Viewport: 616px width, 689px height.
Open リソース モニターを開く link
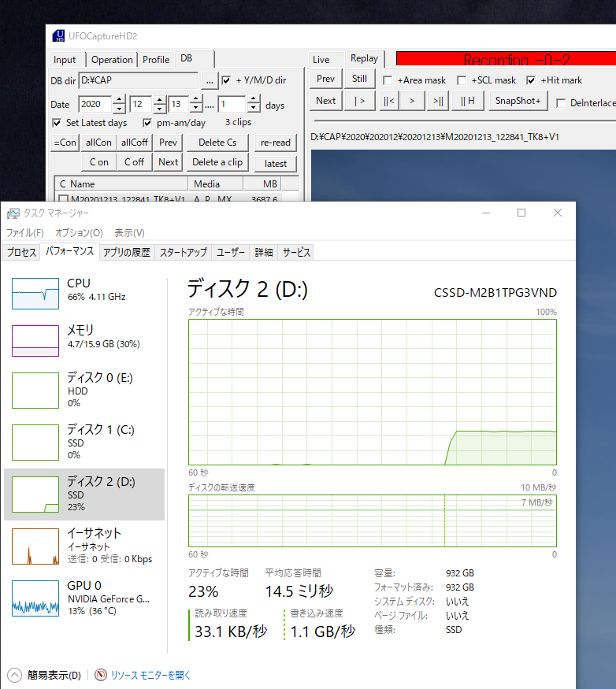(150, 675)
